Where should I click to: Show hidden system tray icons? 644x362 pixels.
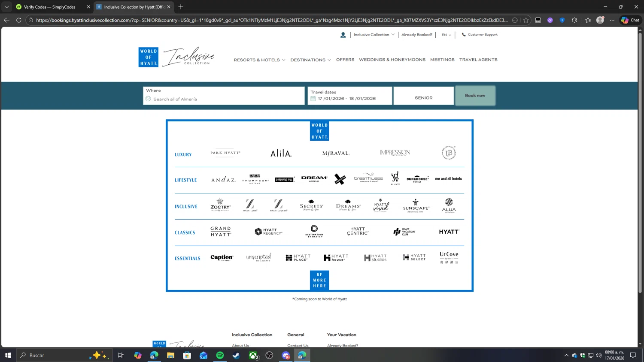pyautogui.click(x=566, y=355)
